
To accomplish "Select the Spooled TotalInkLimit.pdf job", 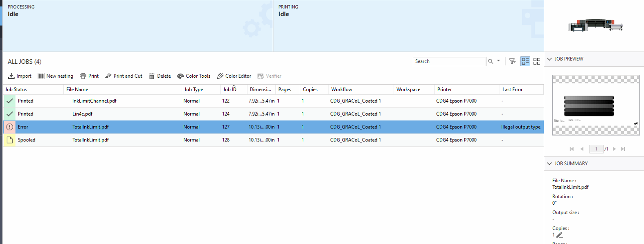I will (x=90, y=140).
